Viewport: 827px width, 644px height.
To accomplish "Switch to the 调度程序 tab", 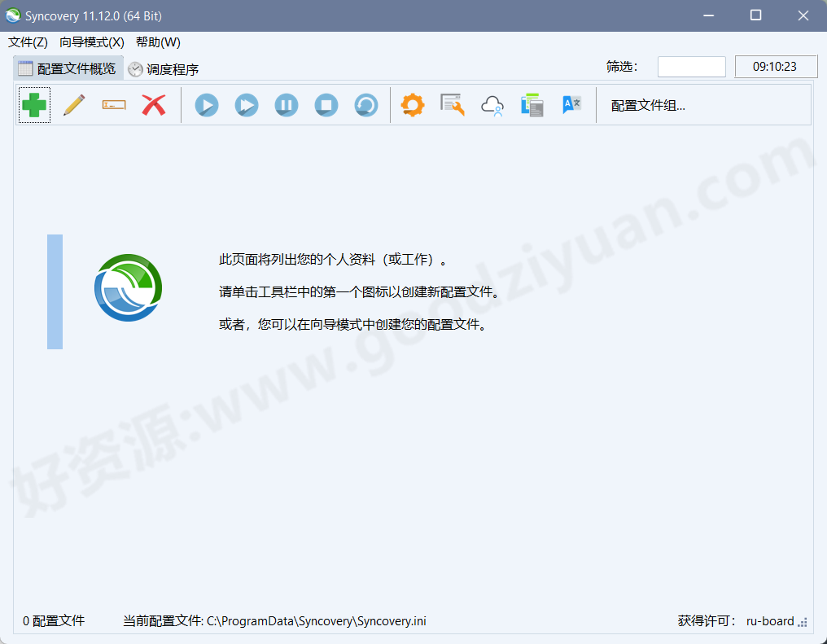I will tap(165, 68).
